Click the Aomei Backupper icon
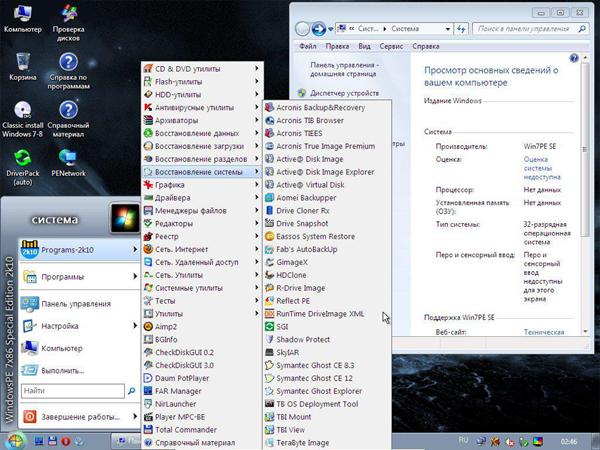The image size is (600, 450). pos(269,198)
